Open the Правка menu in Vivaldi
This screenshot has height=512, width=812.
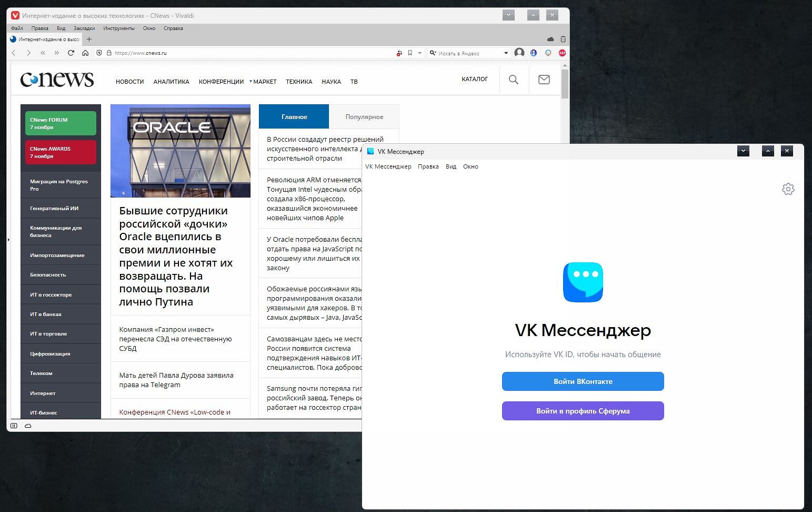click(39, 28)
